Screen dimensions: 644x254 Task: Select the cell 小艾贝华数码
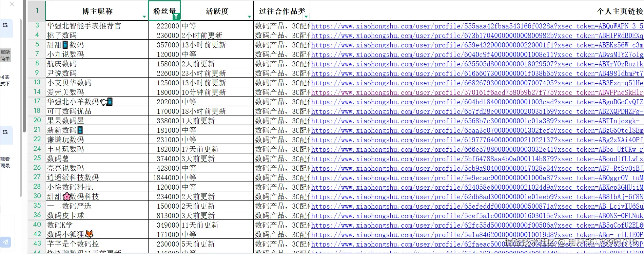97,83
